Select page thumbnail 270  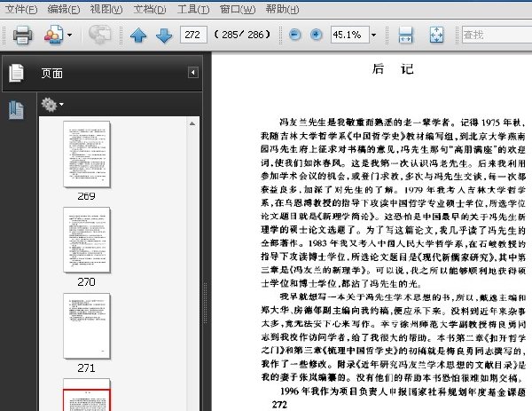pos(87,240)
